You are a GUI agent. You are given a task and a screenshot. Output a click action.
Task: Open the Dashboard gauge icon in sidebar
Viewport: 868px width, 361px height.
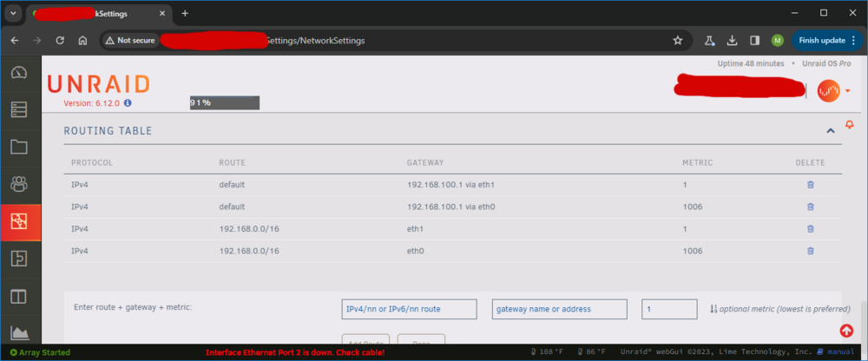tap(19, 73)
